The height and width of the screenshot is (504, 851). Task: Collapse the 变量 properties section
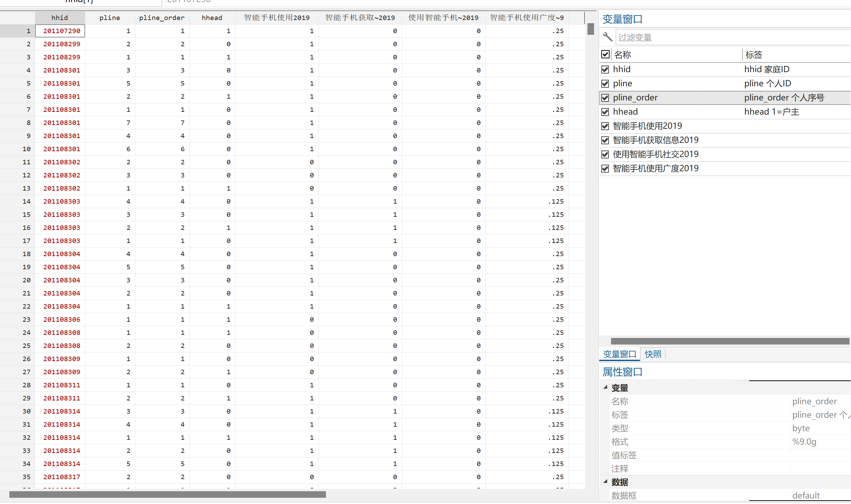pyautogui.click(x=605, y=387)
